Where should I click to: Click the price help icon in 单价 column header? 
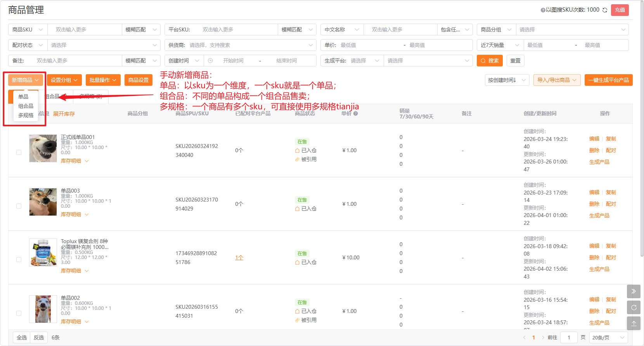[x=355, y=113]
